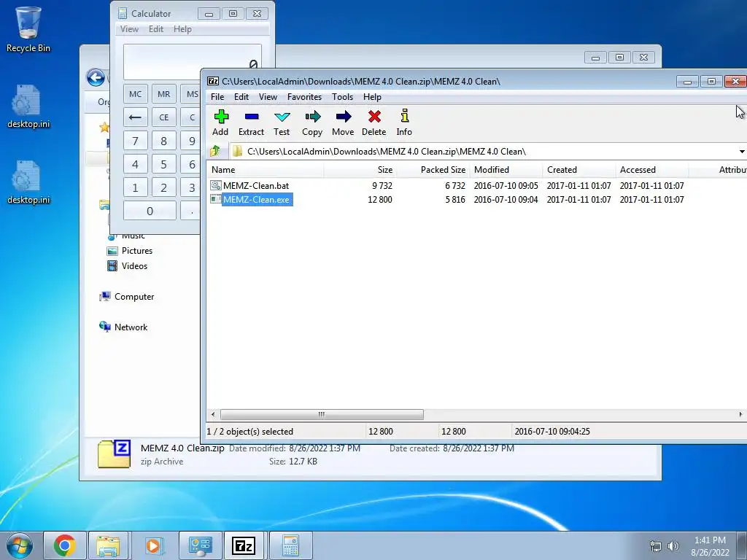Click the volume speaker tray icon
The image size is (747, 560).
[x=673, y=546]
